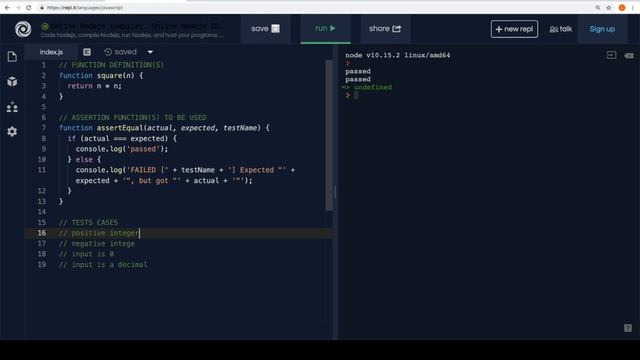
Task: Switch to the index.js tab
Action: pos(51,52)
